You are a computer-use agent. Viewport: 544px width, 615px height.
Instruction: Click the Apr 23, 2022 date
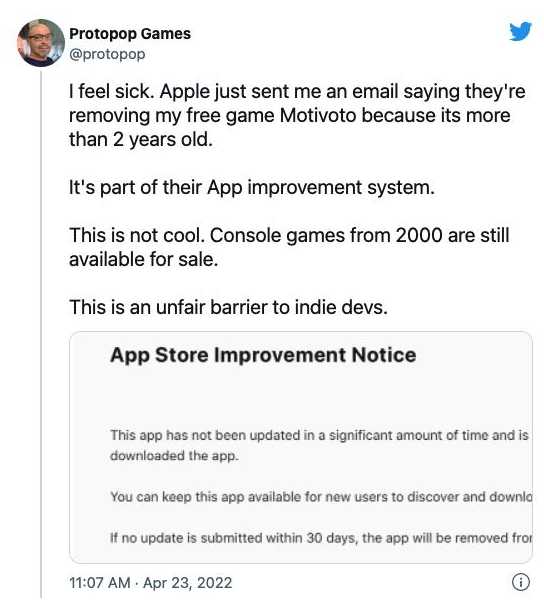(x=187, y=583)
